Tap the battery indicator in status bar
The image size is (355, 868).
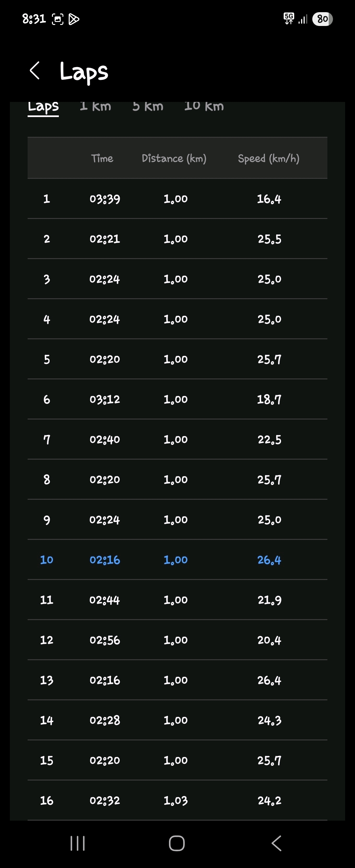tap(322, 19)
